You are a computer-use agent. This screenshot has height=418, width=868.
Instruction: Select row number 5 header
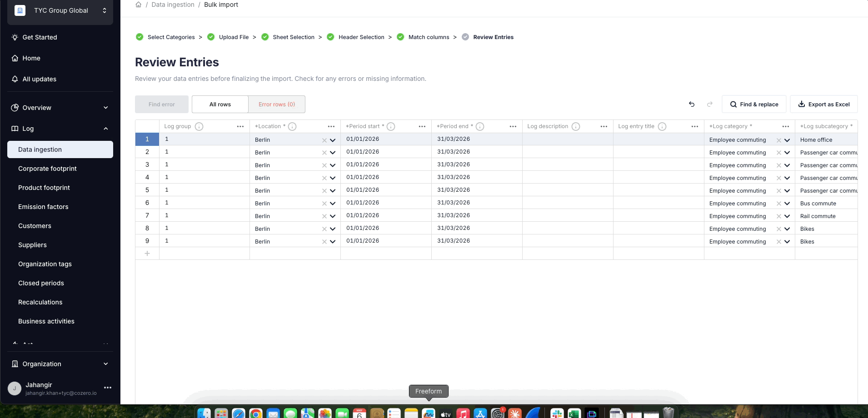coord(147,190)
